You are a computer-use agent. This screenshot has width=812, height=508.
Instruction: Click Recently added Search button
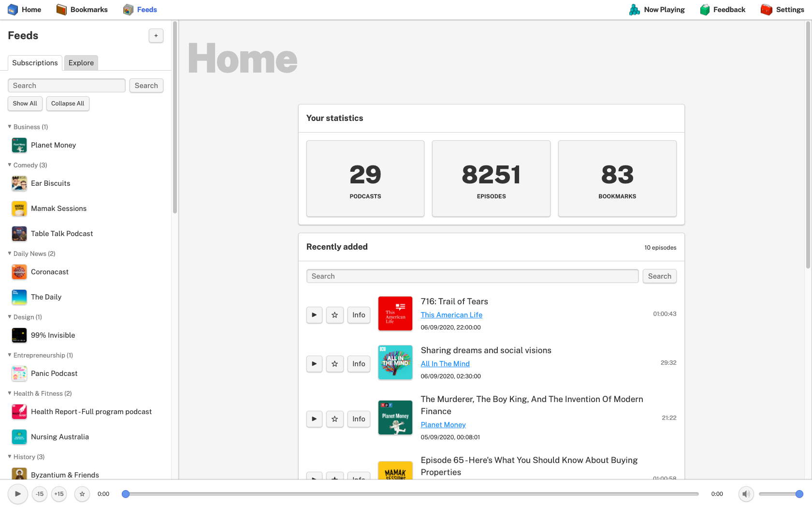pyautogui.click(x=660, y=276)
